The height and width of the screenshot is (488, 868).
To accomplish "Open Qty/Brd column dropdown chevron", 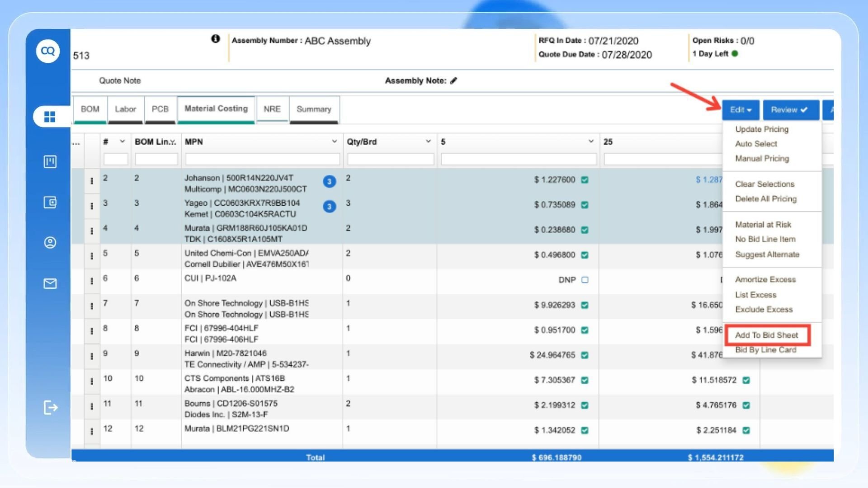I will [428, 141].
